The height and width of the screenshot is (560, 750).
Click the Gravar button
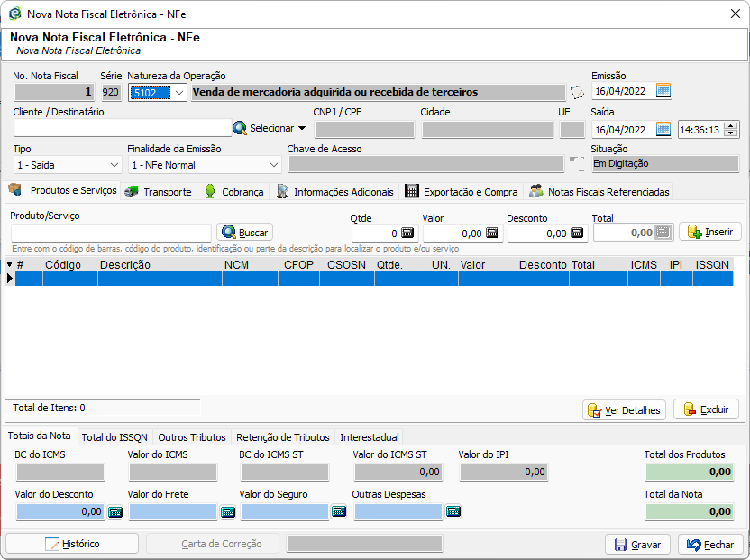click(637, 545)
